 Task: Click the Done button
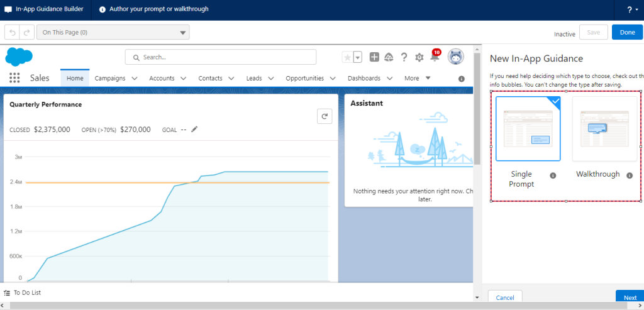pyautogui.click(x=627, y=33)
